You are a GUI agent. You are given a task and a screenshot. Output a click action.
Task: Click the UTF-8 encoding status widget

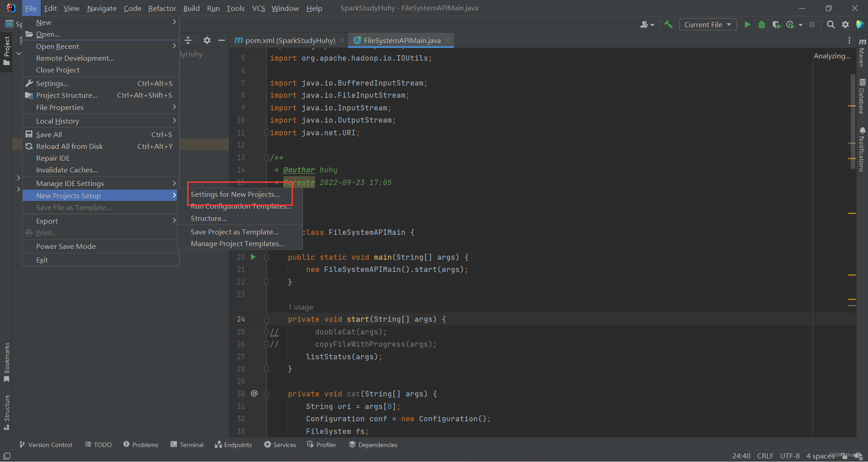(790, 456)
